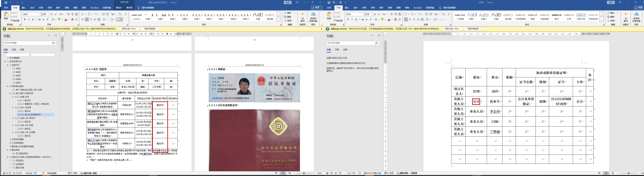Switch to the 表布局 tab in 铭达 window
Viewport: 644px width, 176px height.
click(x=129, y=8)
